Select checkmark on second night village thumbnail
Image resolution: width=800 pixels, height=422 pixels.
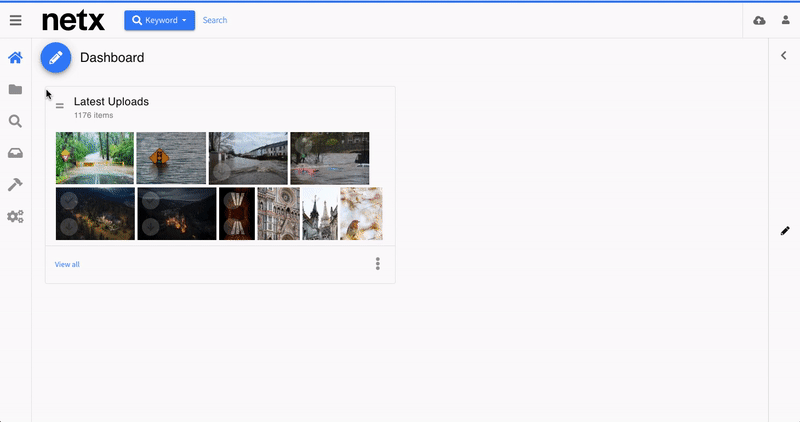(150, 200)
